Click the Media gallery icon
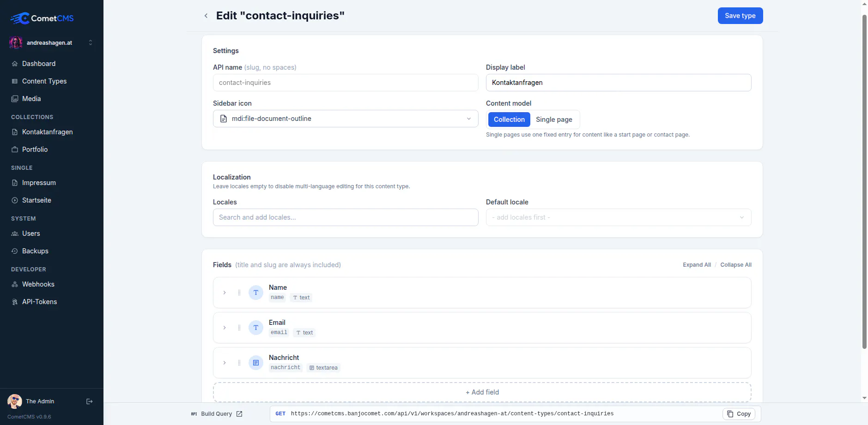 point(15,99)
